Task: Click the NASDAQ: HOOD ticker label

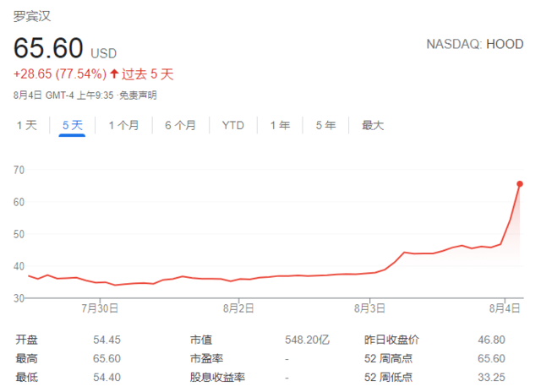Action: tap(475, 44)
